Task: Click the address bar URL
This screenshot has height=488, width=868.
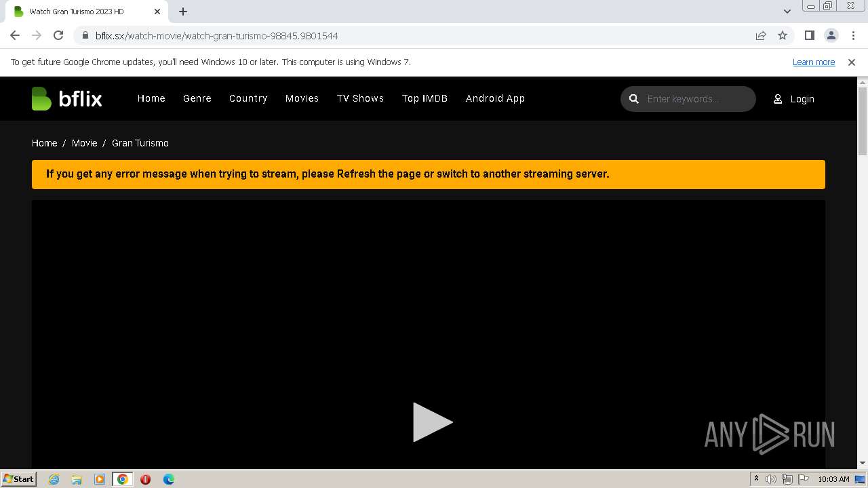Action: (216, 35)
